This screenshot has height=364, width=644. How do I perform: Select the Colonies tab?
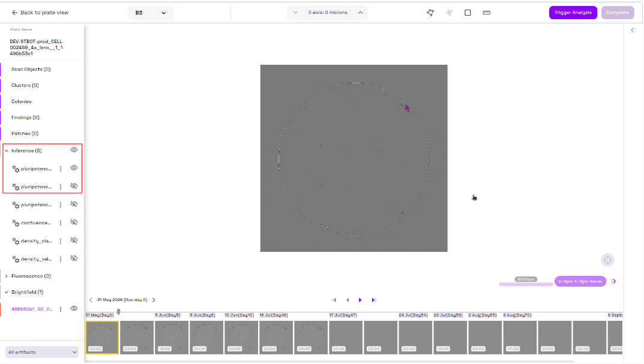point(22,101)
